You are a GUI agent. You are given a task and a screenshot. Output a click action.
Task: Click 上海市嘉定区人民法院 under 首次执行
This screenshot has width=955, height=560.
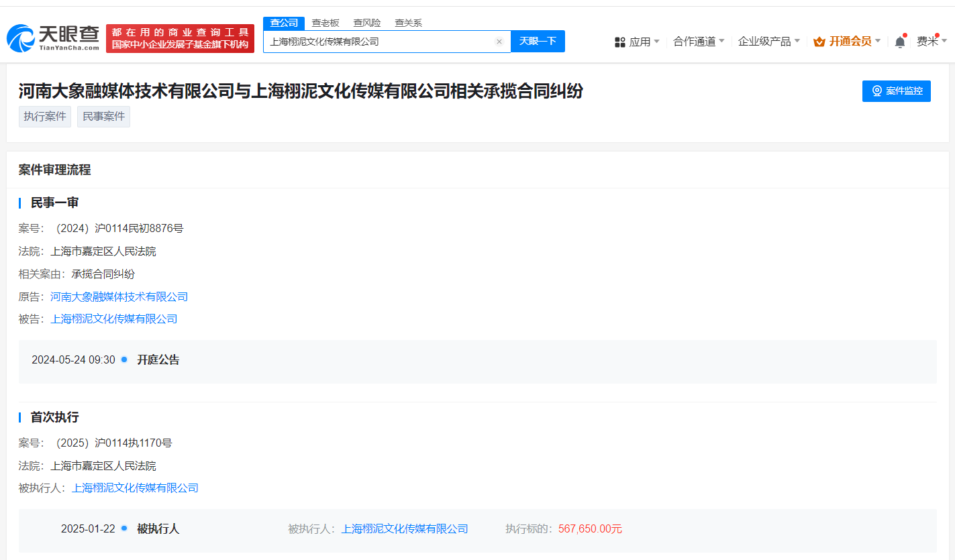click(x=103, y=466)
